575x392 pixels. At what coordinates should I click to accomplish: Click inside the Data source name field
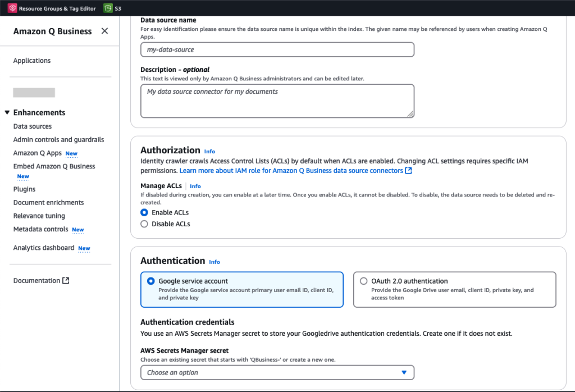[x=277, y=49]
